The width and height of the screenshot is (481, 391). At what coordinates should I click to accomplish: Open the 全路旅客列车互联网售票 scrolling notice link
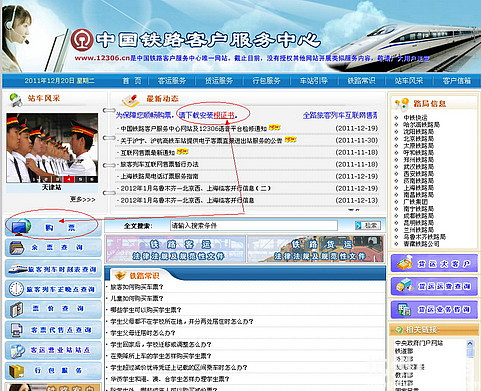tap(340, 115)
